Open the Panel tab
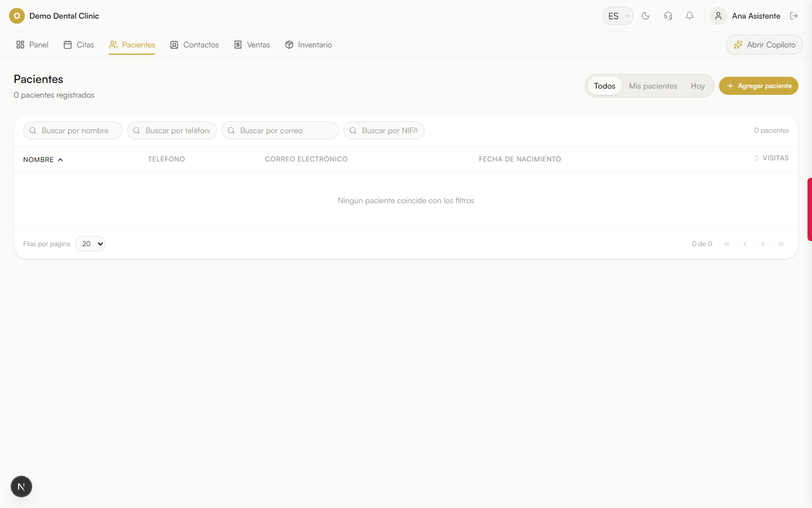 tap(32, 45)
